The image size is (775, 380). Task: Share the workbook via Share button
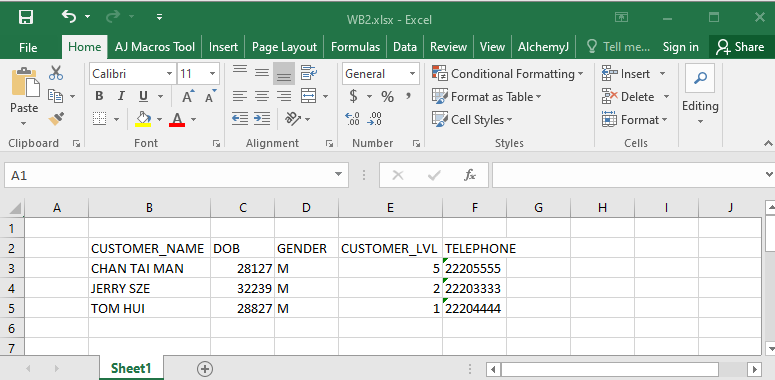(740, 47)
